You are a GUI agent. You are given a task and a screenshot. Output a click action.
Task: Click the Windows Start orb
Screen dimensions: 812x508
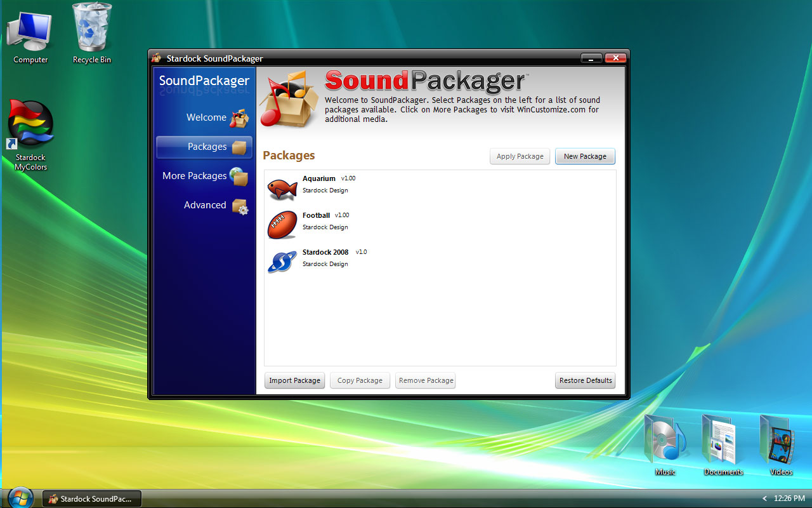coord(21,498)
